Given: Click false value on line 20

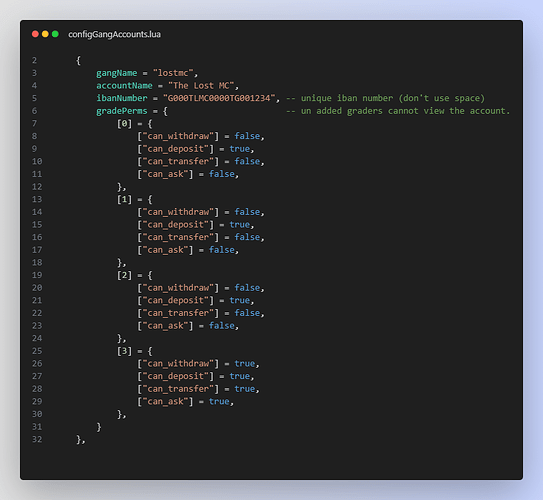Looking at the screenshot, I should coord(247,288).
